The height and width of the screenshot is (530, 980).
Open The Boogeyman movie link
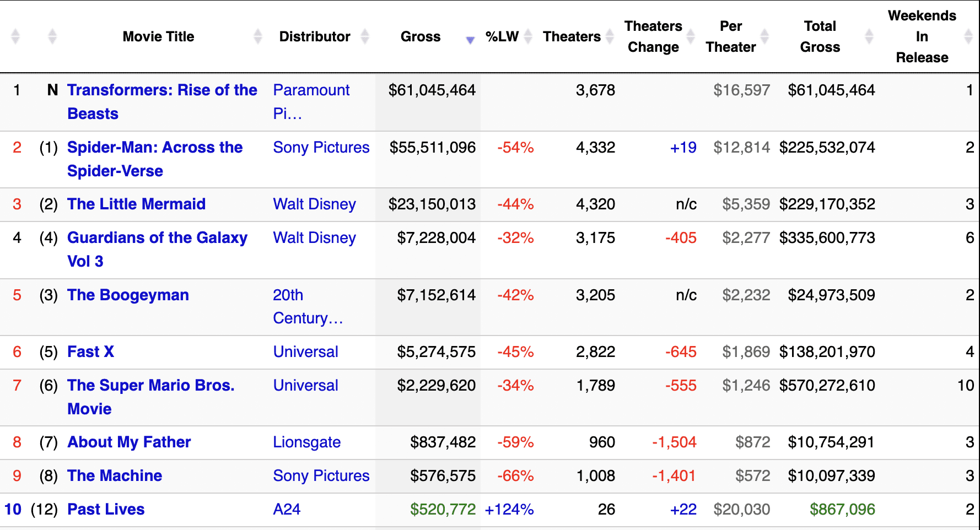128,295
